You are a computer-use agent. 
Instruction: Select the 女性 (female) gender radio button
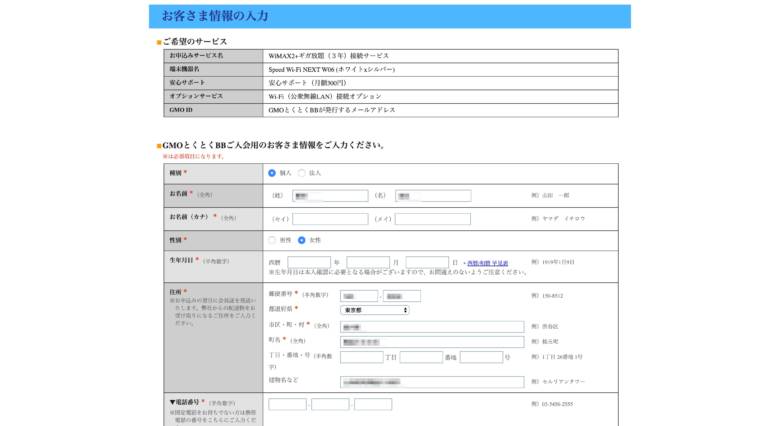tap(301, 240)
